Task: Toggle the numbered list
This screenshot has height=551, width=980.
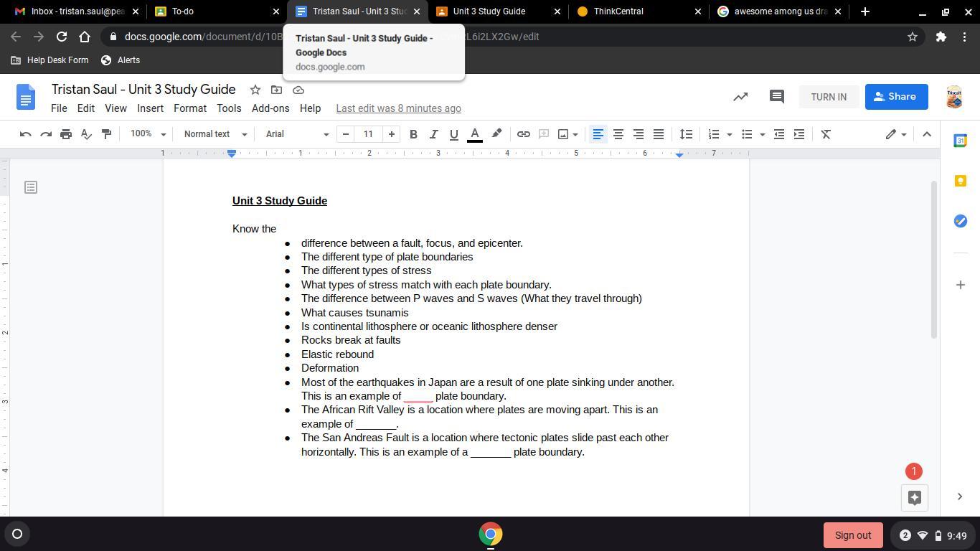Action: (714, 134)
